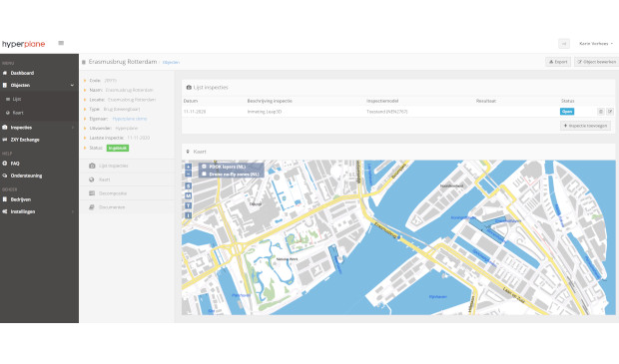Screen dimensions: 619x364
Task: Open the nl language selector
Action: [x=564, y=44]
